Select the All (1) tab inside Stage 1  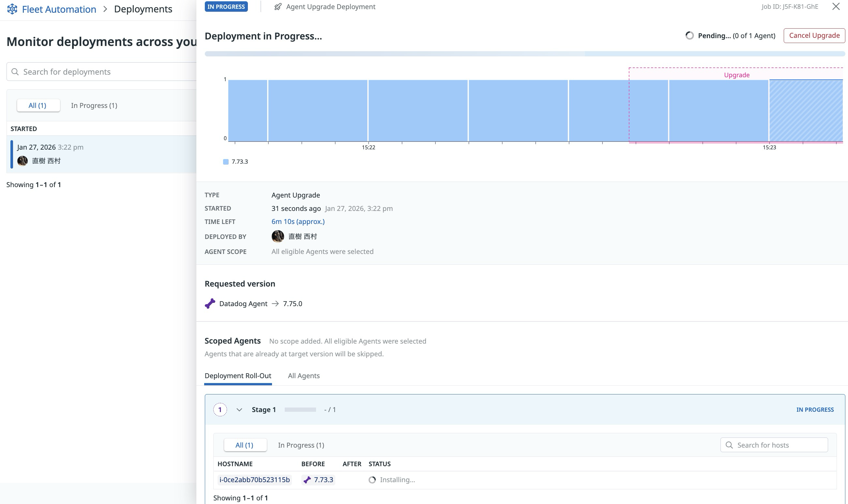click(x=245, y=445)
